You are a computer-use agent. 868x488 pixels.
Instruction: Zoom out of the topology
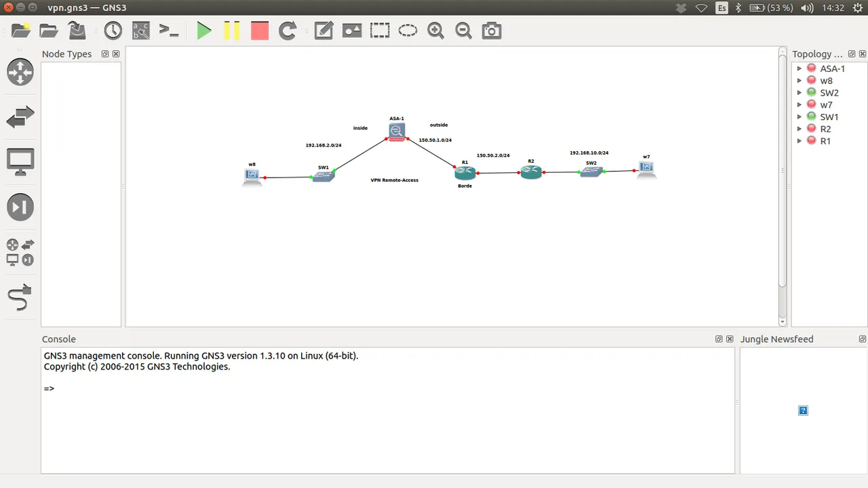pyautogui.click(x=463, y=30)
